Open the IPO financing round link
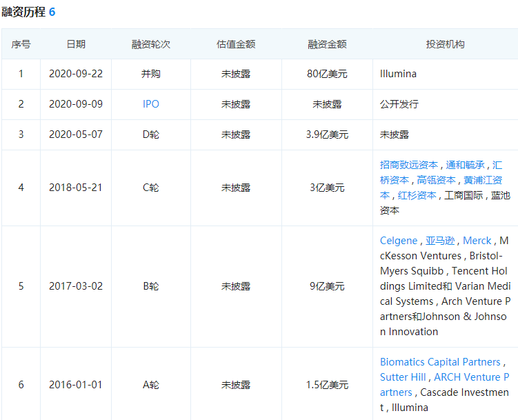Image resolution: width=518 pixels, height=420 pixels. (150, 104)
